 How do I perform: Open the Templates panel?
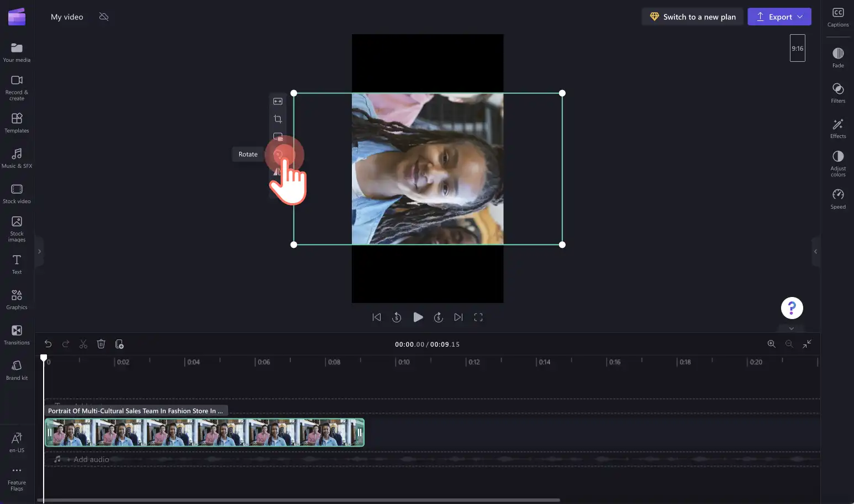(17, 123)
